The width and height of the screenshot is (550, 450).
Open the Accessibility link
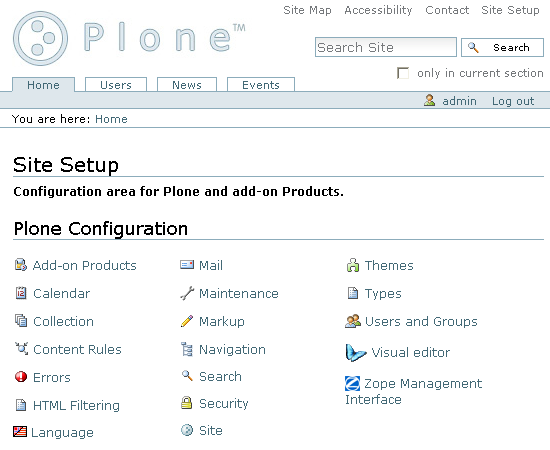tap(378, 10)
